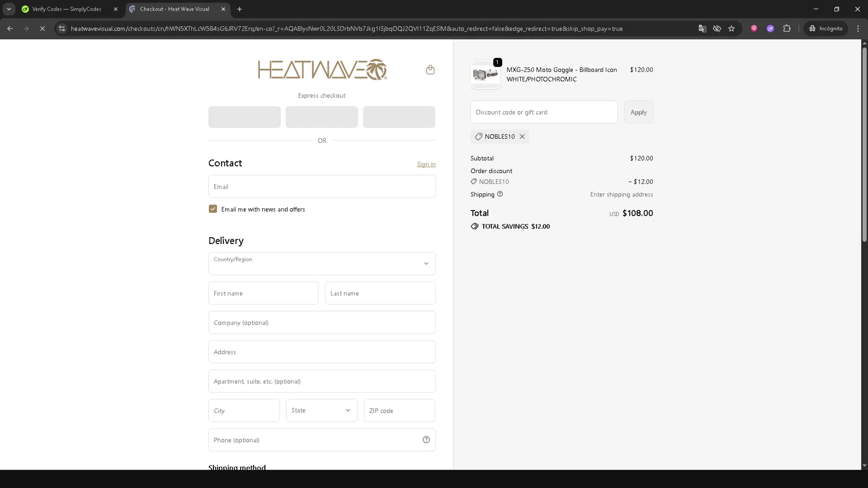Click the shipping info help icon
868x488 pixels.
pyautogui.click(x=500, y=194)
